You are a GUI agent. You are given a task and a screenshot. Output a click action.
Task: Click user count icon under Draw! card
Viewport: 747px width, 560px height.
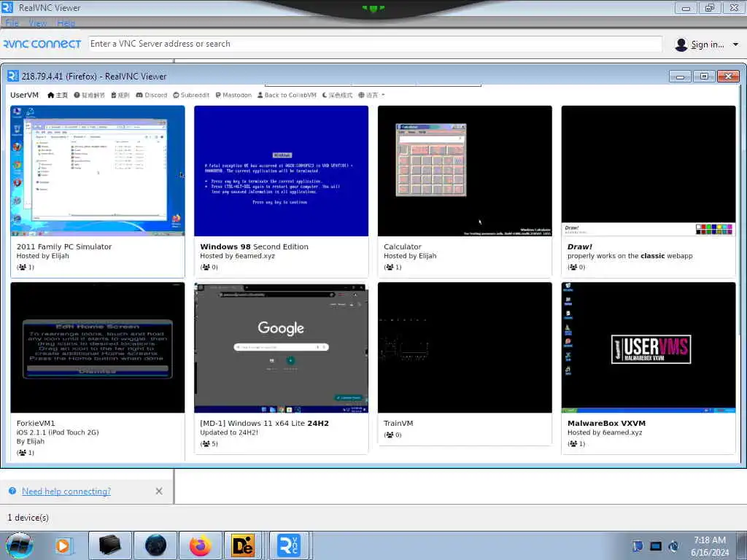573,267
